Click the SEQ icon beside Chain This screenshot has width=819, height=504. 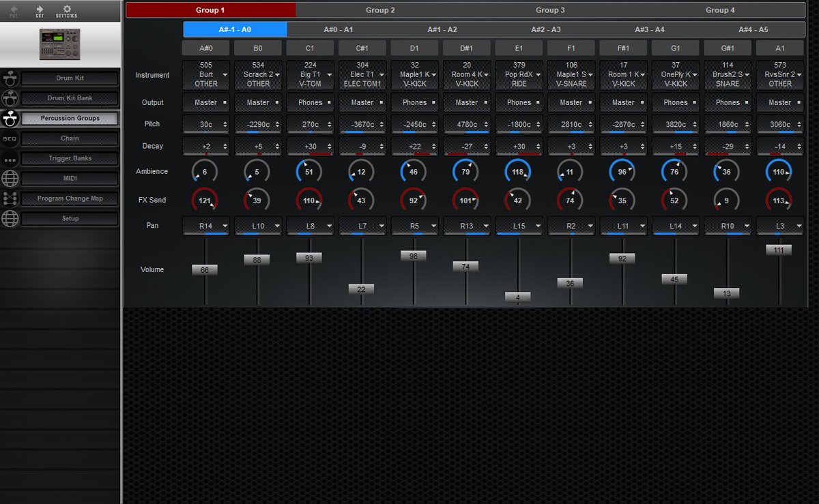tap(10, 138)
